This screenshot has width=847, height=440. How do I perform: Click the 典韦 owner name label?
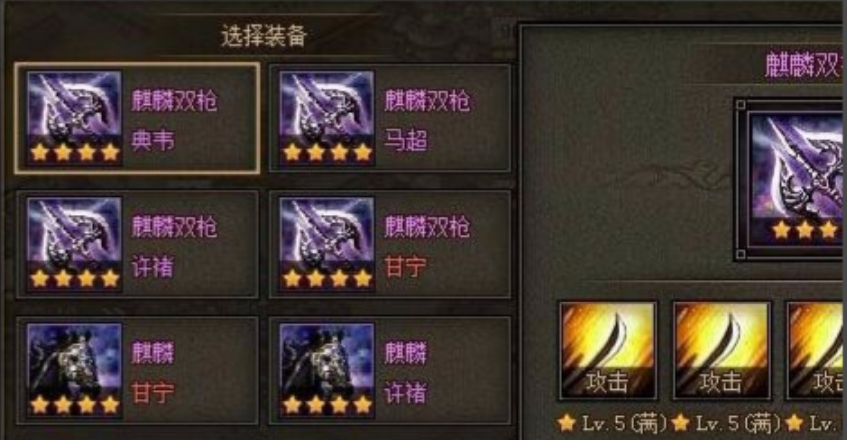pyautogui.click(x=153, y=141)
